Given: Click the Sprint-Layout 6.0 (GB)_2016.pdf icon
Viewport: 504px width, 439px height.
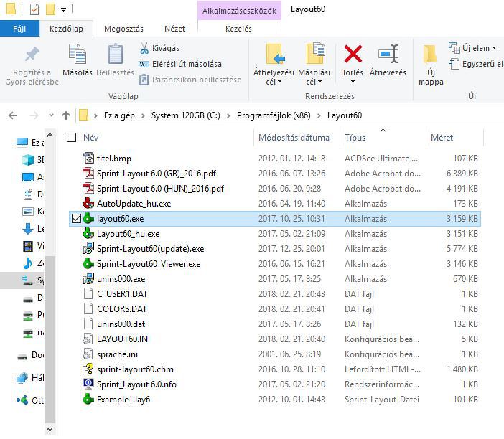Looking at the screenshot, I should [x=88, y=174].
